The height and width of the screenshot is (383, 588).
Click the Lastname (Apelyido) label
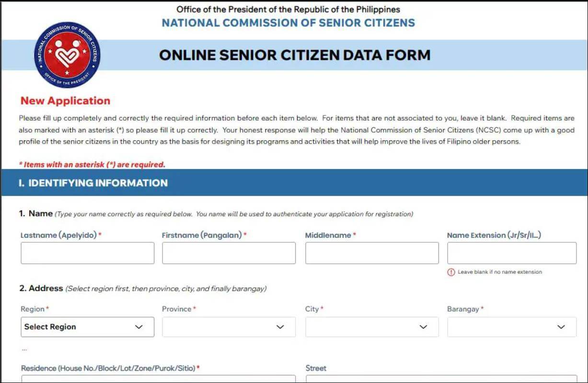58,235
